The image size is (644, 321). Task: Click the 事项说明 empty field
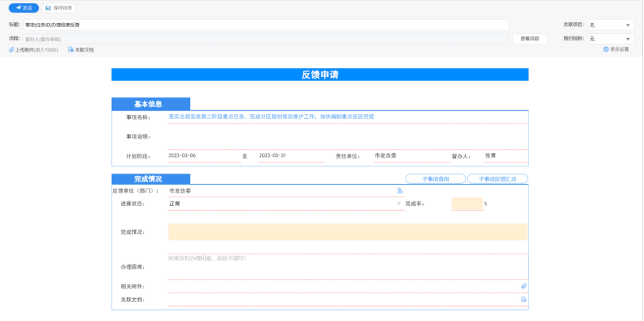348,136
